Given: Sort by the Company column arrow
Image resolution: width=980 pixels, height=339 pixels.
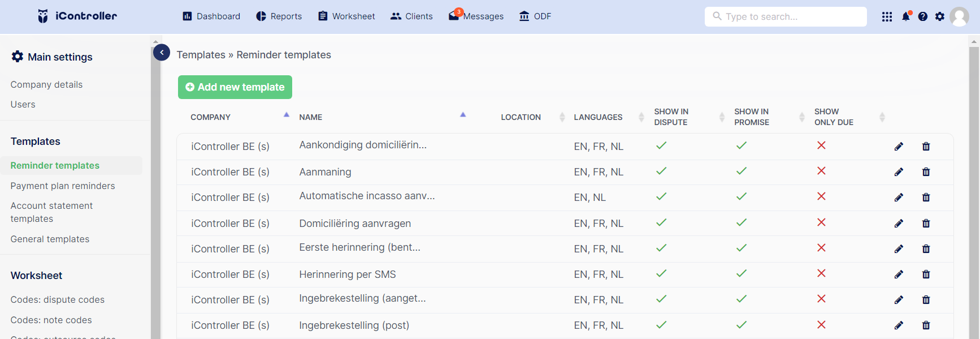Looking at the screenshot, I should 287,115.
